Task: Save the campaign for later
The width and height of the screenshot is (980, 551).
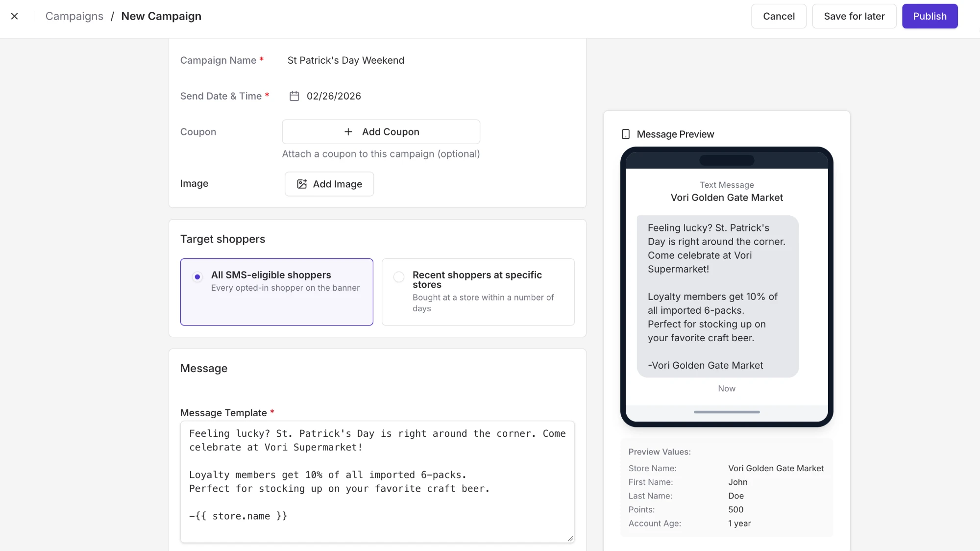Action: (x=854, y=16)
